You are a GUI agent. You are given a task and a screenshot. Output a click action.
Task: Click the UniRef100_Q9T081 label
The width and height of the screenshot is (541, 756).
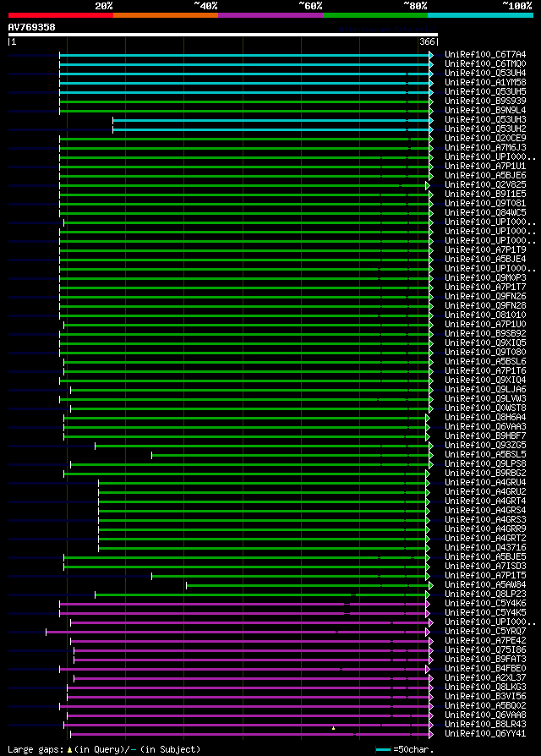[x=485, y=204]
